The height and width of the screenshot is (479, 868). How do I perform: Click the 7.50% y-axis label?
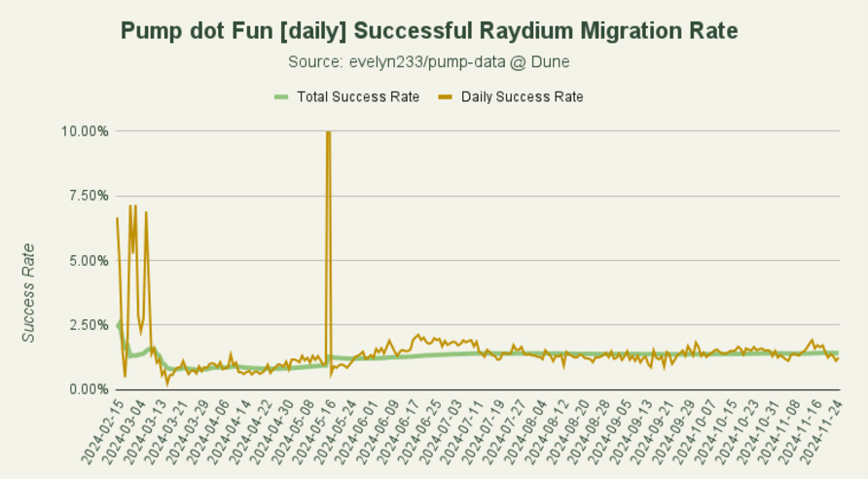pos(88,196)
